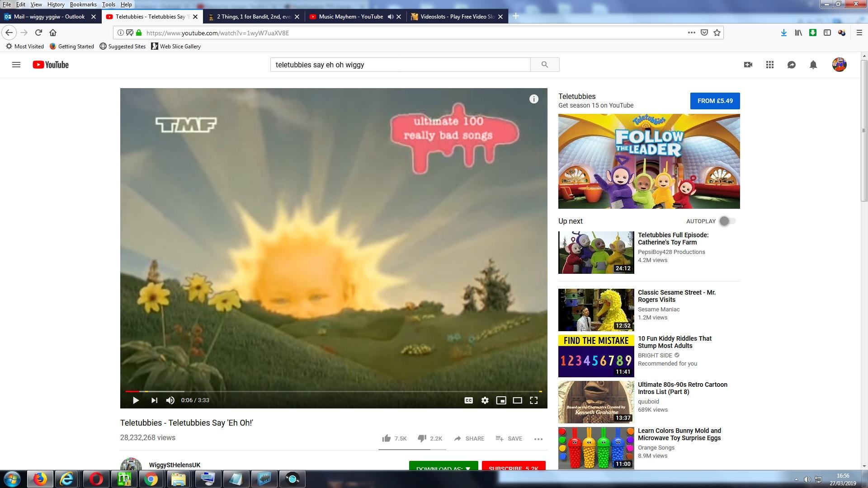Viewport: 868px width, 488px height.
Task: Go back to the previous page
Action: (9, 33)
